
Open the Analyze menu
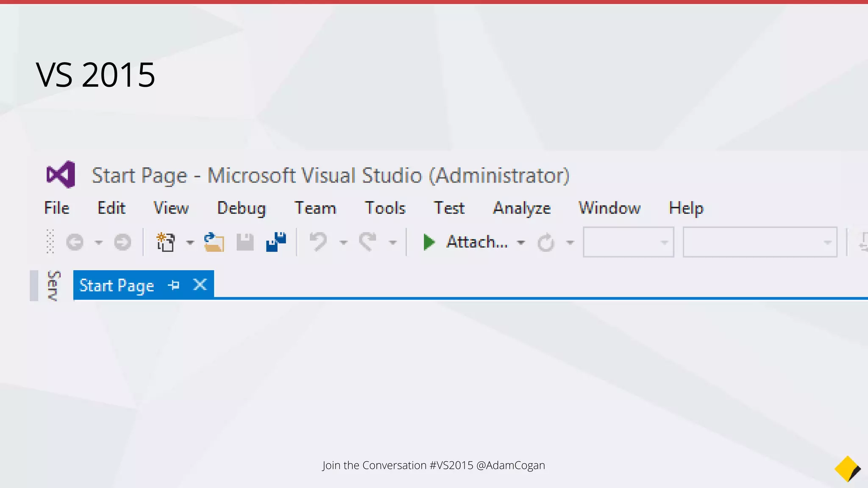point(522,208)
